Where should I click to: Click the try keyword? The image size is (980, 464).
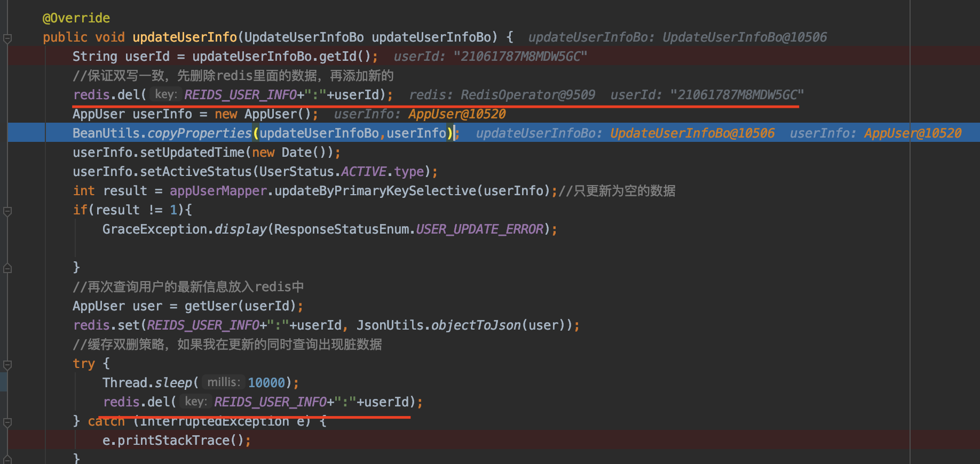[x=84, y=364]
